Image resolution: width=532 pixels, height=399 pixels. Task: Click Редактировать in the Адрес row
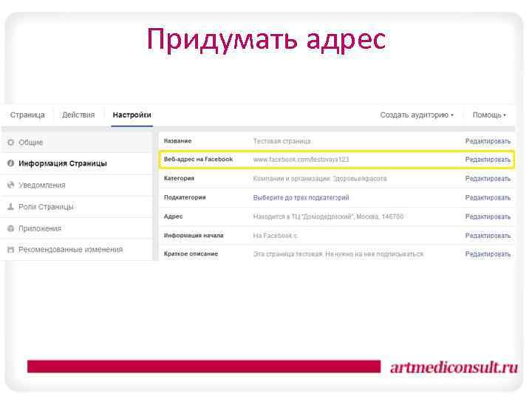click(488, 216)
